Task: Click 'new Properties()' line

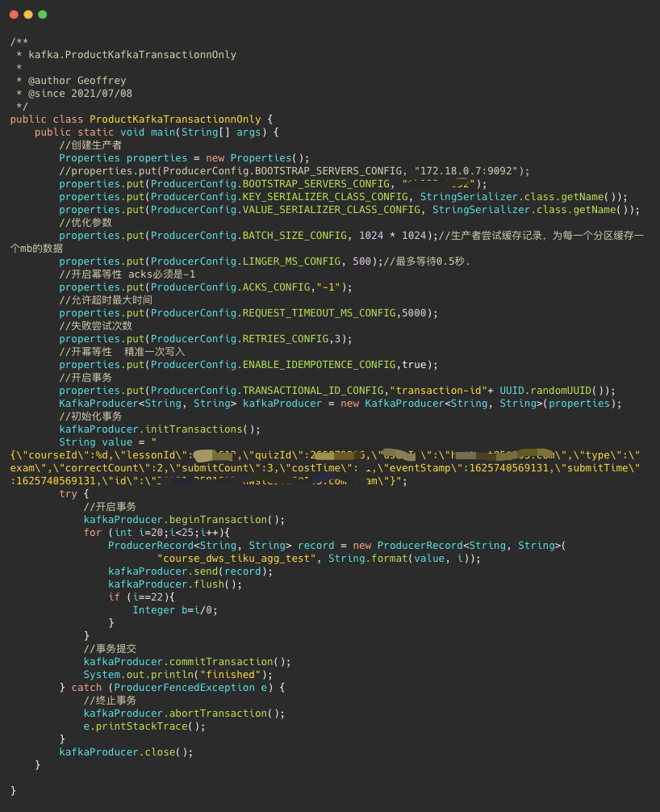Action: (x=184, y=158)
